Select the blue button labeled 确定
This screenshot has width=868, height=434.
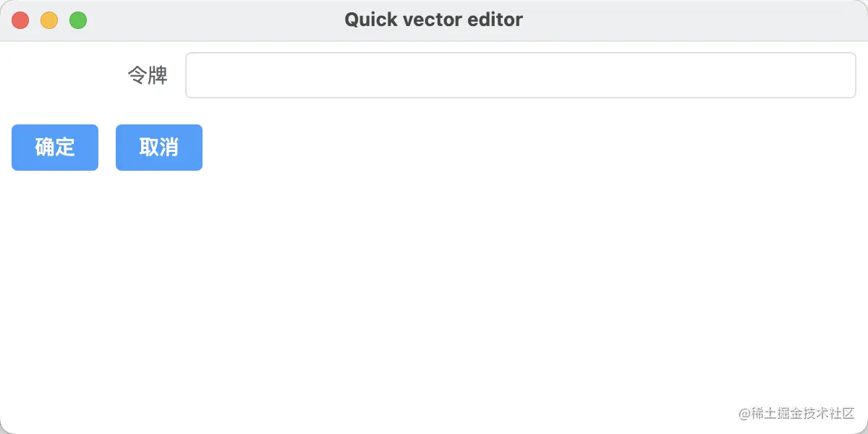click(55, 148)
